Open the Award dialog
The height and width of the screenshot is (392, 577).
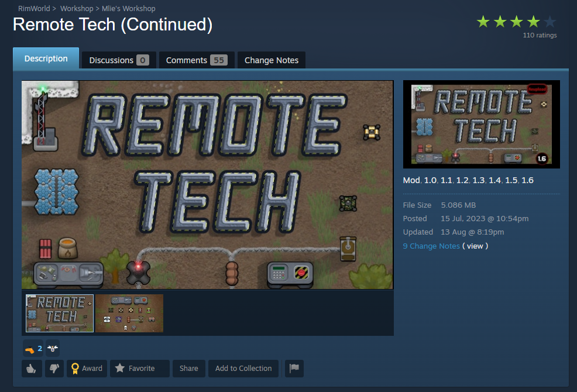[87, 369]
